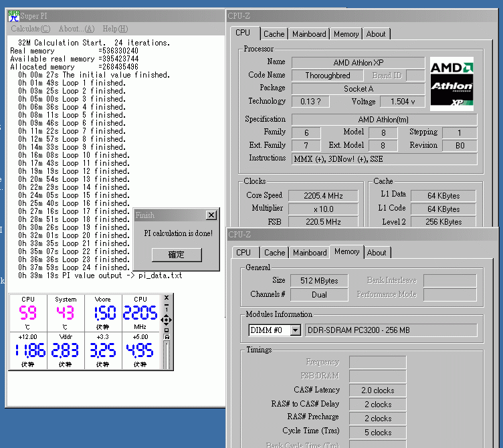Click the Thoroughbred code name value
The image size is (503, 448).
[x=328, y=76]
